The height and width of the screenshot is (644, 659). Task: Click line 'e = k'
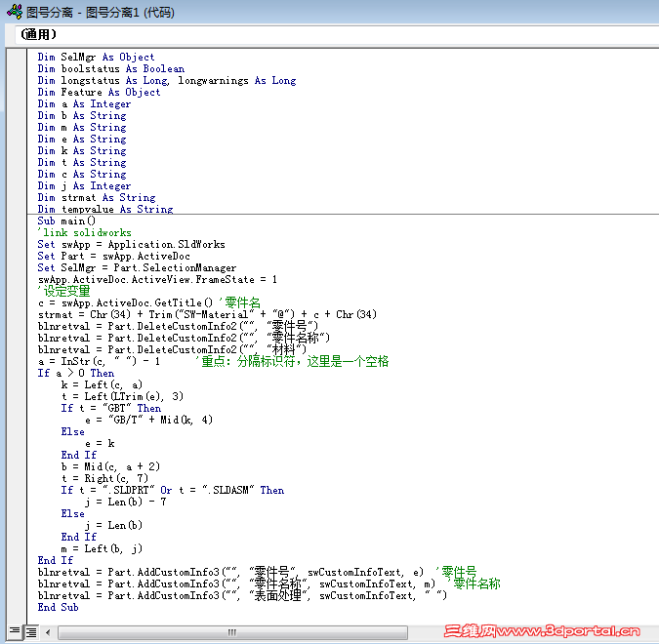[x=100, y=444]
